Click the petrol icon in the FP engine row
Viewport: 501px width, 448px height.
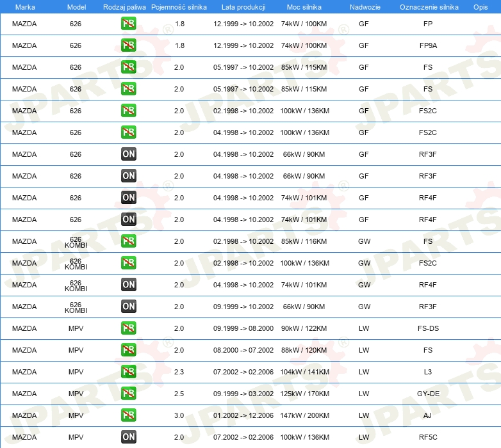coord(128,24)
